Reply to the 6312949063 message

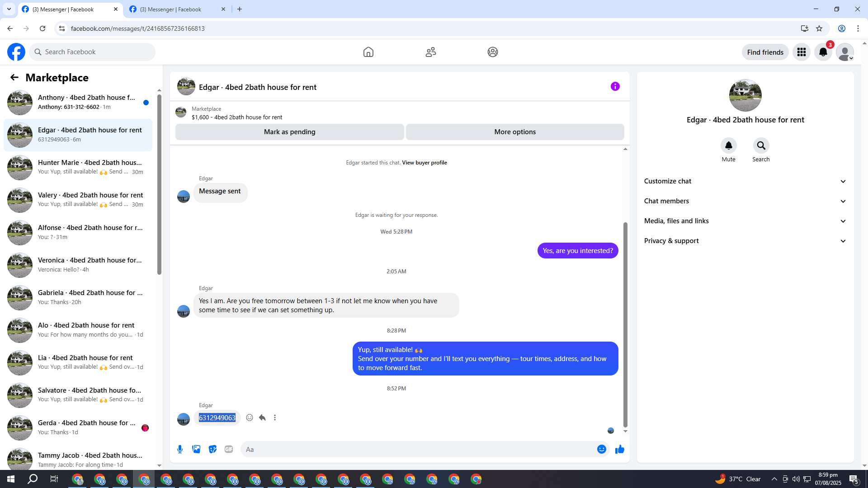coord(262,418)
